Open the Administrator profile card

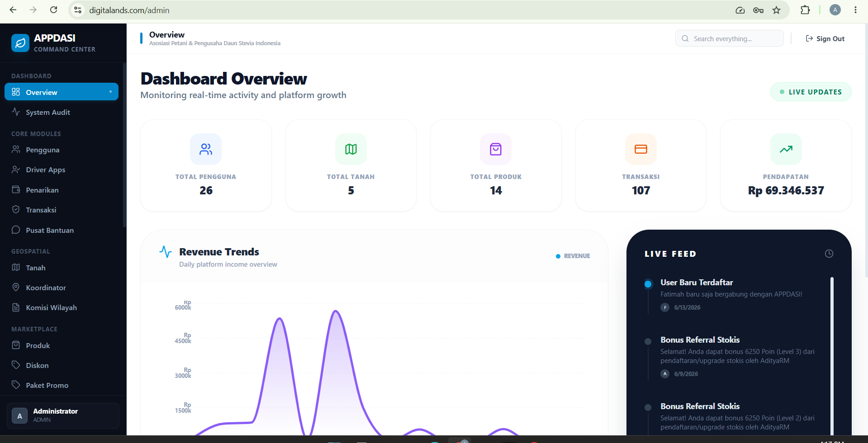(x=63, y=415)
